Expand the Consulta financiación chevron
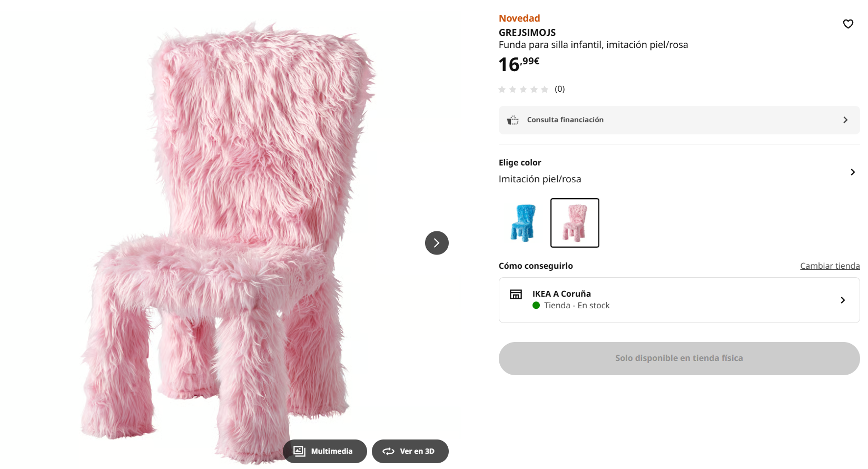The height and width of the screenshot is (469, 868). 845,120
